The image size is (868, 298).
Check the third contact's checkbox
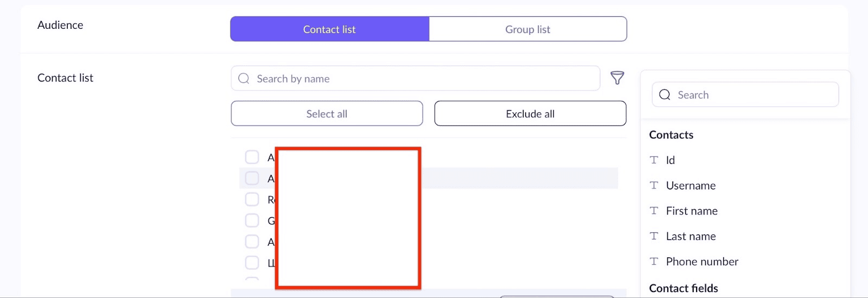(252, 199)
